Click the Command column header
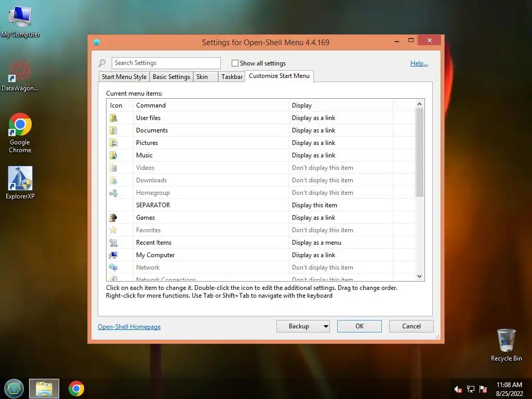The width and height of the screenshot is (532, 399). 210,105
